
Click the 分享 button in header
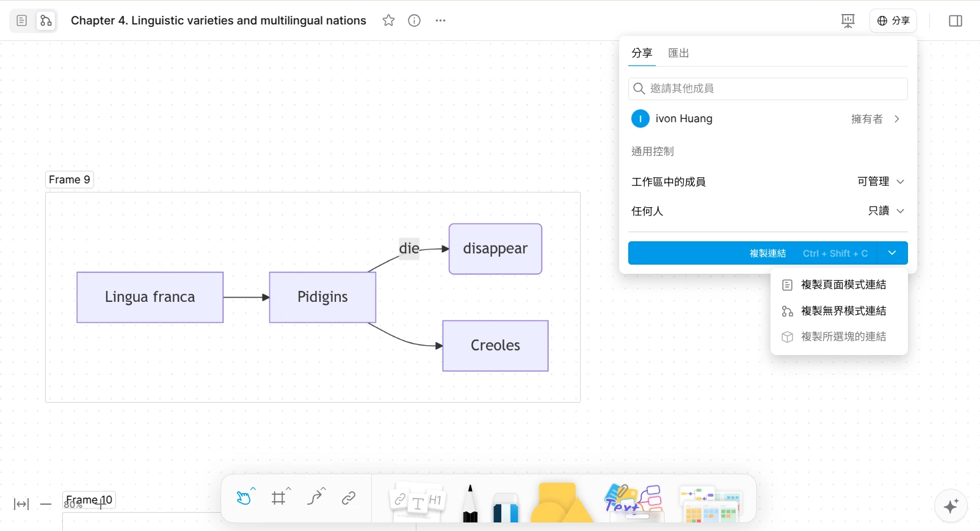(x=893, y=21)
